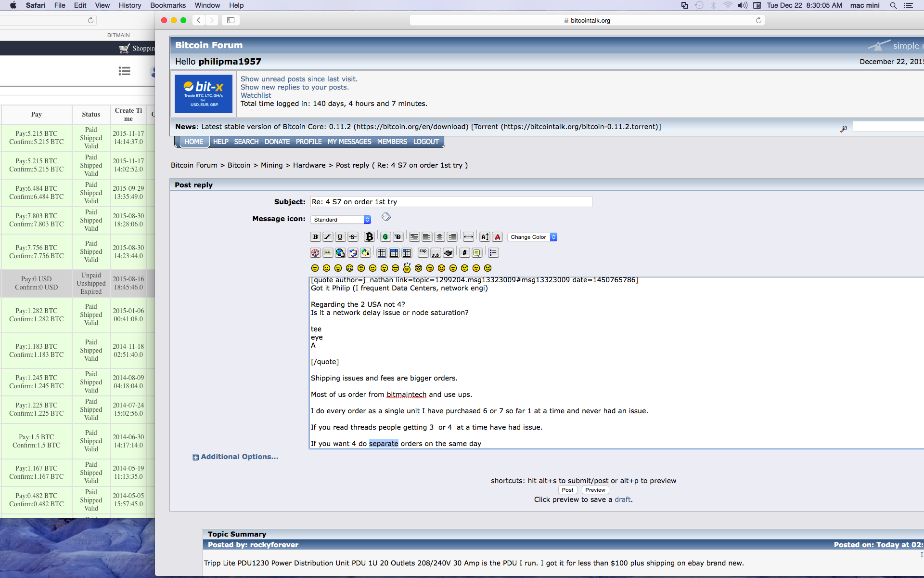Insert FTP link button

coord(365,252)
